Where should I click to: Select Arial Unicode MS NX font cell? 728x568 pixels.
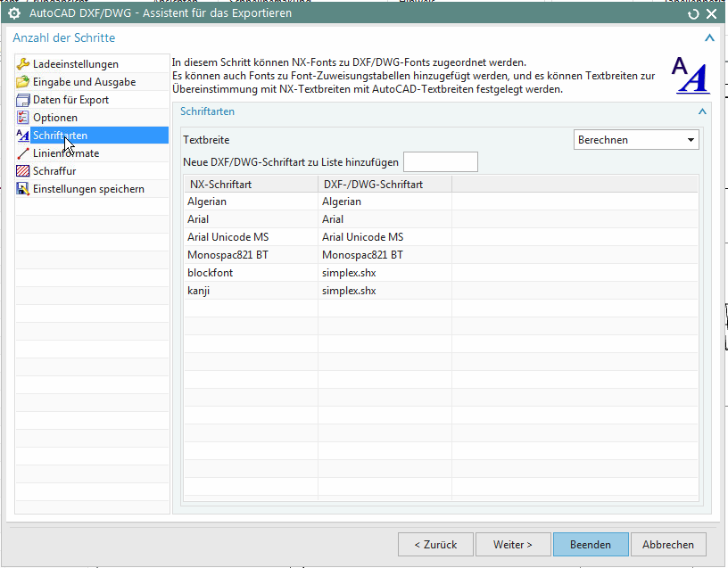[x=252, y=237]
